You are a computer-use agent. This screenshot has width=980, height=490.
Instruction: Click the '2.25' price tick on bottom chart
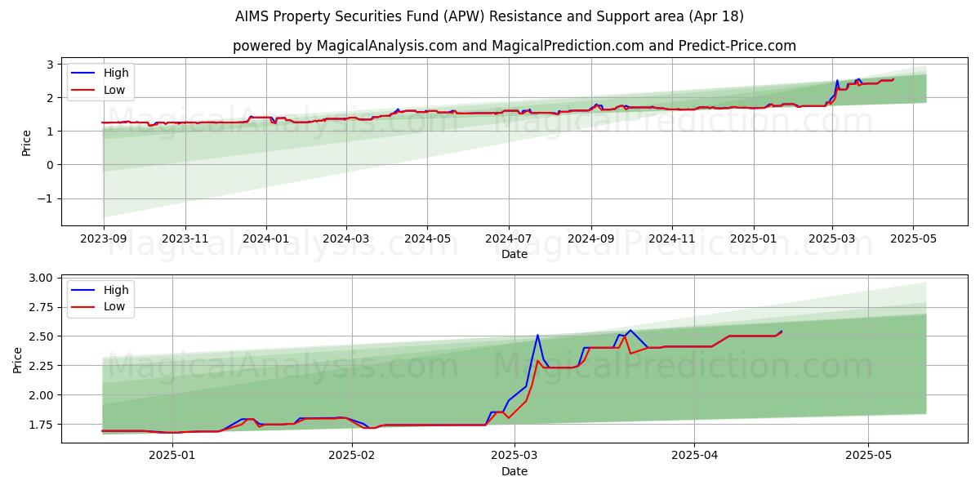[42, 366]
